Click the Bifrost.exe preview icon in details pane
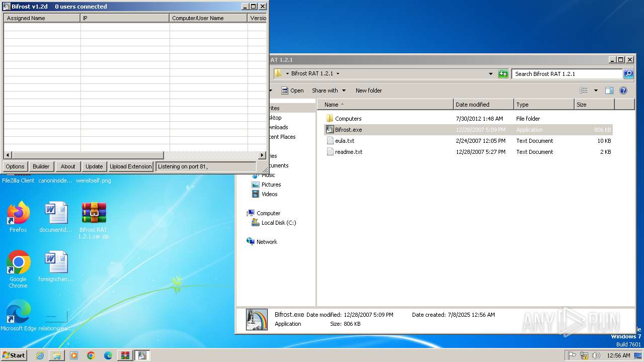The image size is (644, 362). coord(257,319)
